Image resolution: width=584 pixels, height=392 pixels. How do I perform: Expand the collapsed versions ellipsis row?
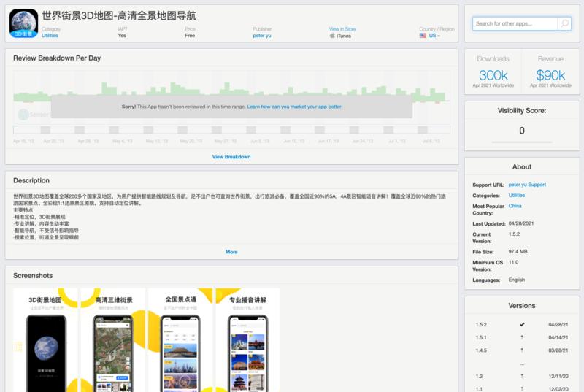521,363
